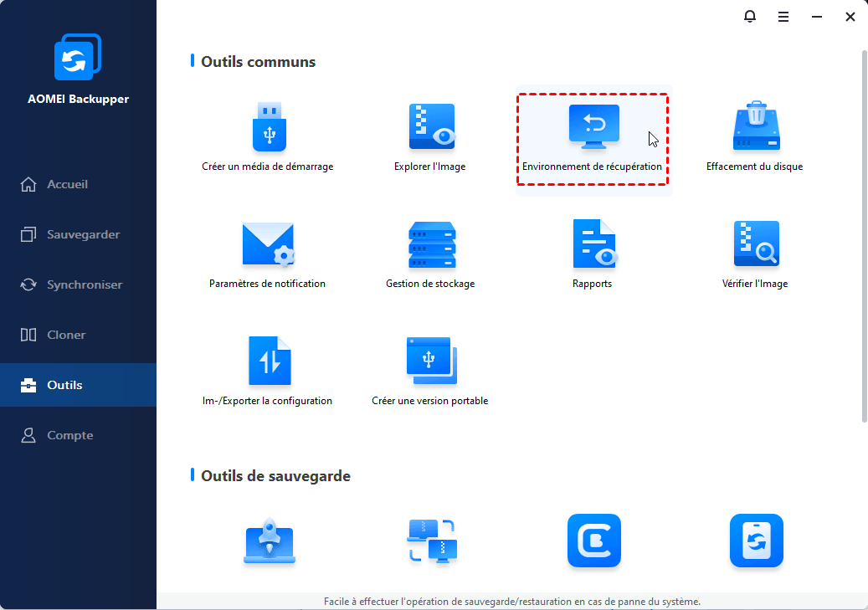Launch Environnement de récupération monitor icon
The height and width of the screenshot is (610, 868).
coord(594,126)
